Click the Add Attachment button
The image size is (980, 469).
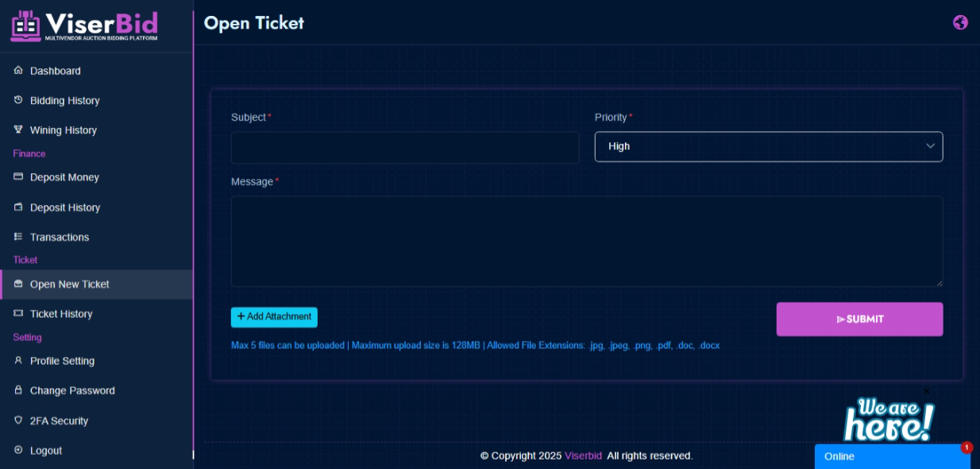[x=274, y=317]
